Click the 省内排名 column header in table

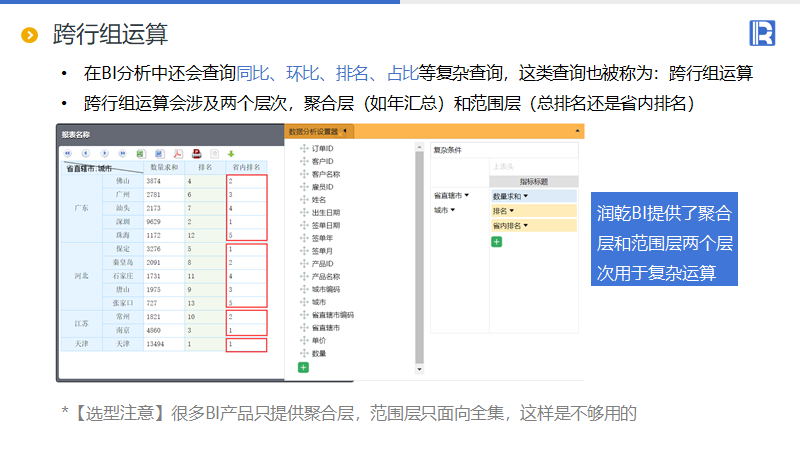[246, 167]
